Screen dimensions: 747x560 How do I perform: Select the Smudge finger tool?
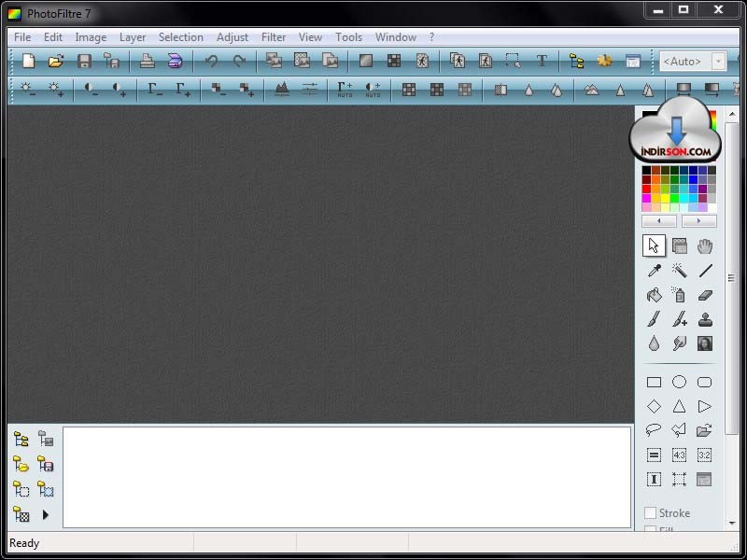pyautogui.click(x=680, y=343)
